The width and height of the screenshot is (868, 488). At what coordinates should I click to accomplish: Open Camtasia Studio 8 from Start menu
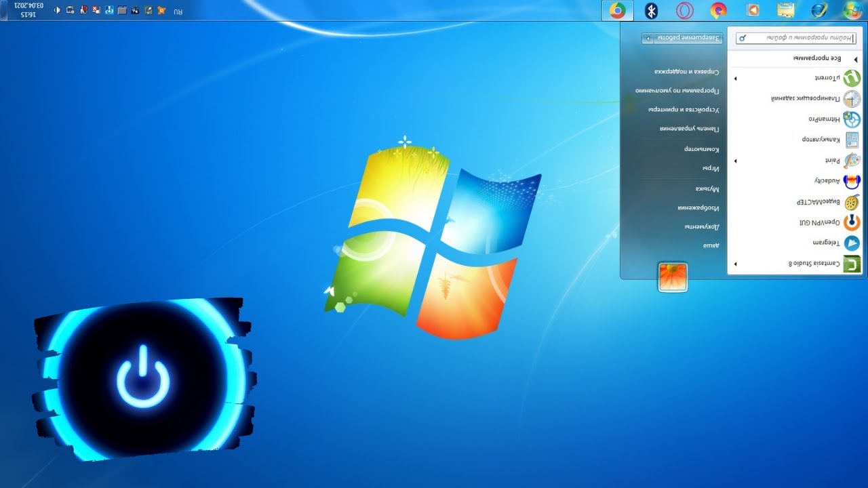tap(797, 264)
